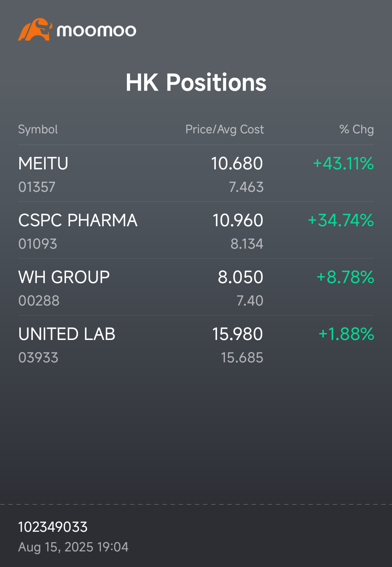Click MEITU's +43.11% change value

click(x=343, y=163)
